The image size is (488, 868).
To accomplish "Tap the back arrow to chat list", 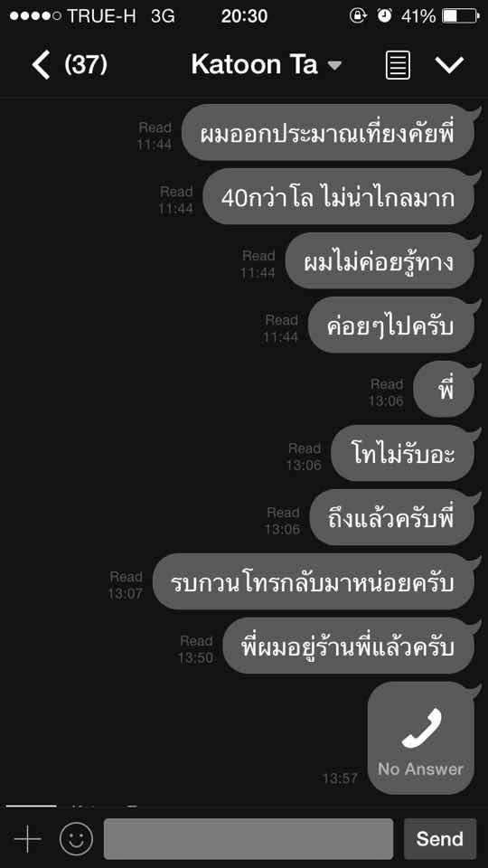I will coord(41,64).
